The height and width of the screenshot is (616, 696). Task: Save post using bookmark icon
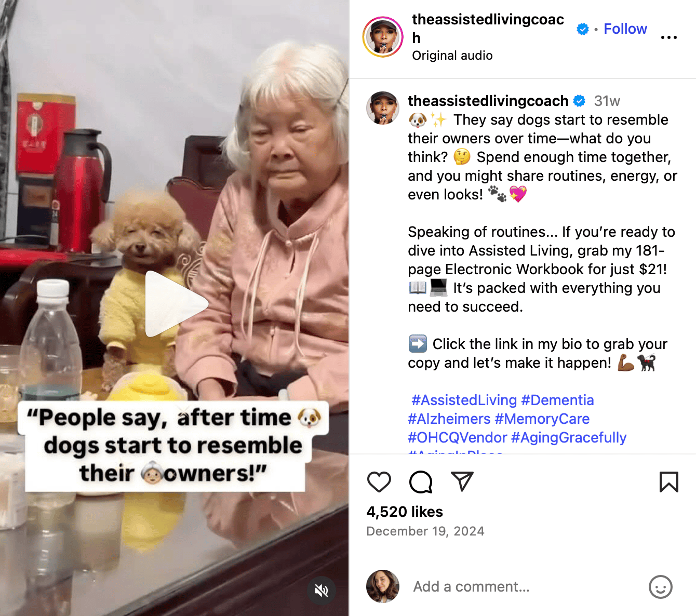tap(669, 482)
